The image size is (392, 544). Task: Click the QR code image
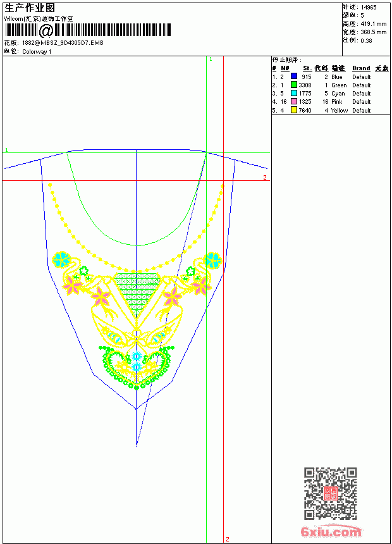[330, 493]
